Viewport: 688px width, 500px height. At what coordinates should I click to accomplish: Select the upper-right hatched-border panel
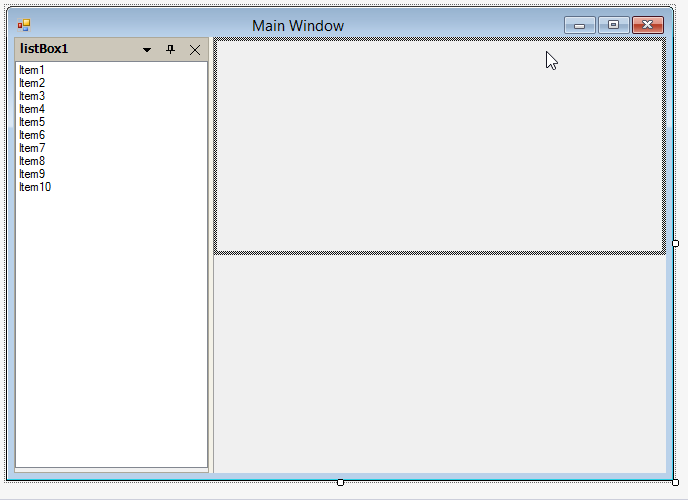(440, 146)
